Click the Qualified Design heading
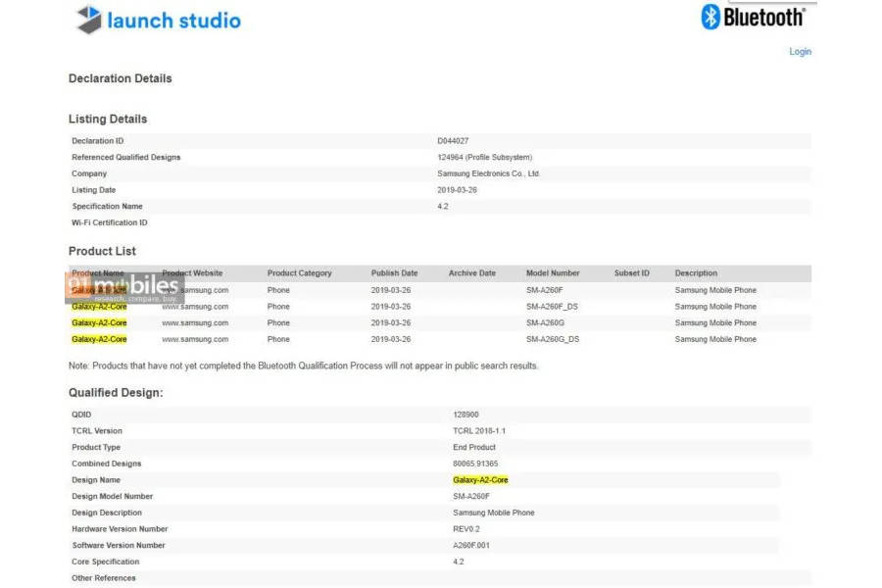 [114, 392]
